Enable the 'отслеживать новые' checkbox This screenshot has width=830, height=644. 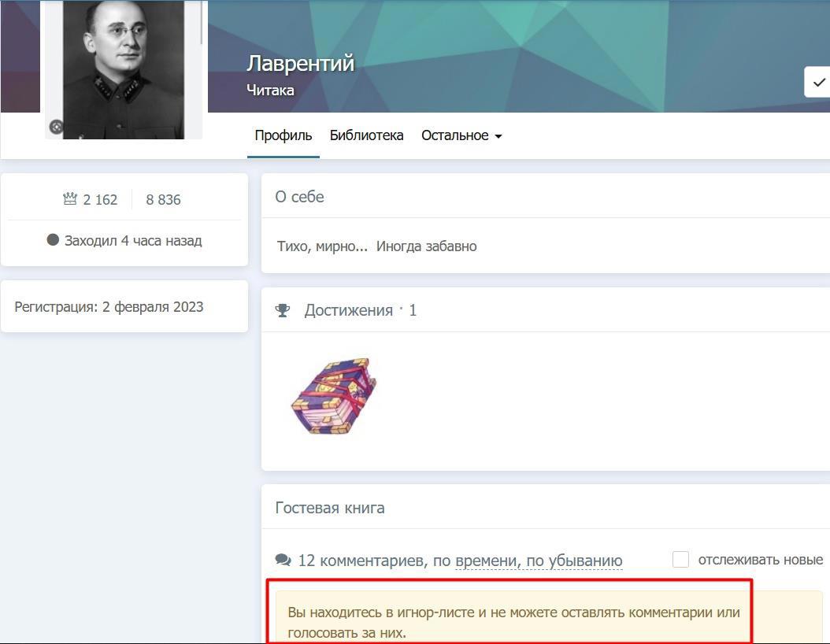[680, 559]
